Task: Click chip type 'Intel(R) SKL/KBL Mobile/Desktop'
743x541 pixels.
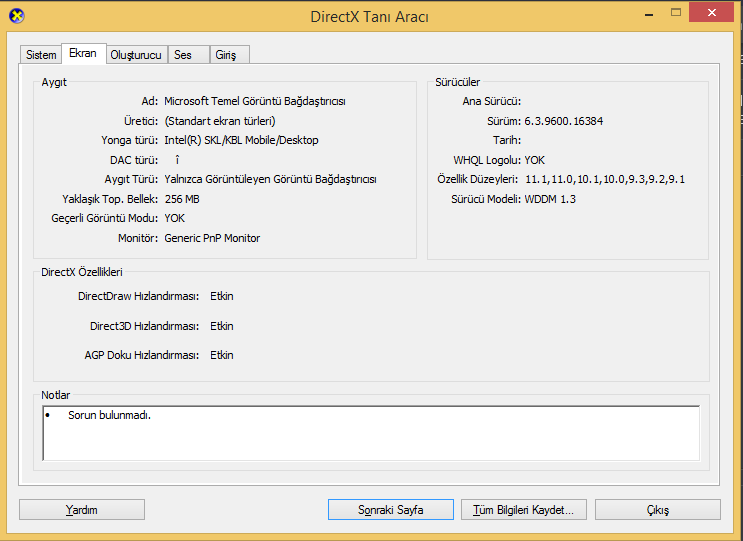Action: 241,140
